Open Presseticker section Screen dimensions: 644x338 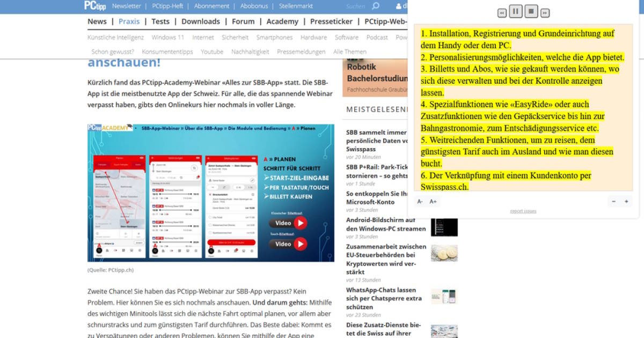[x=332, y=21]
